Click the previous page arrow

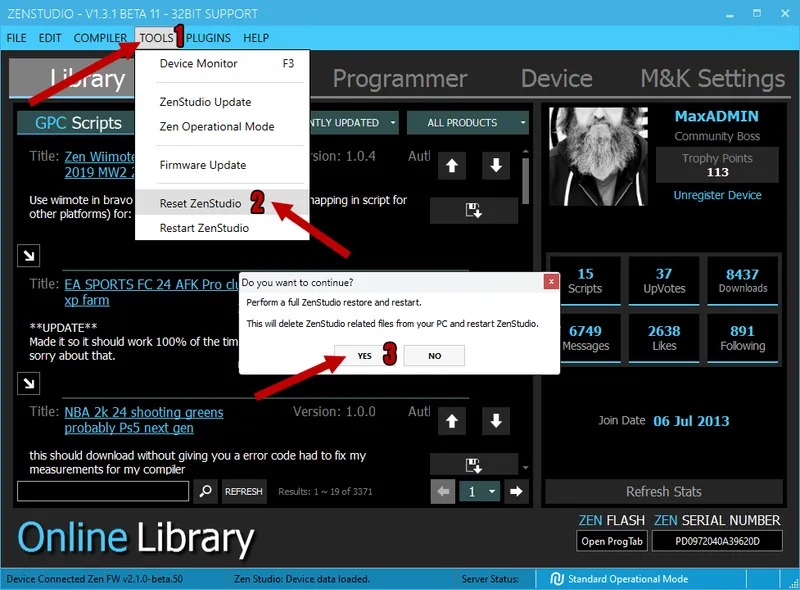click(441, 491)
